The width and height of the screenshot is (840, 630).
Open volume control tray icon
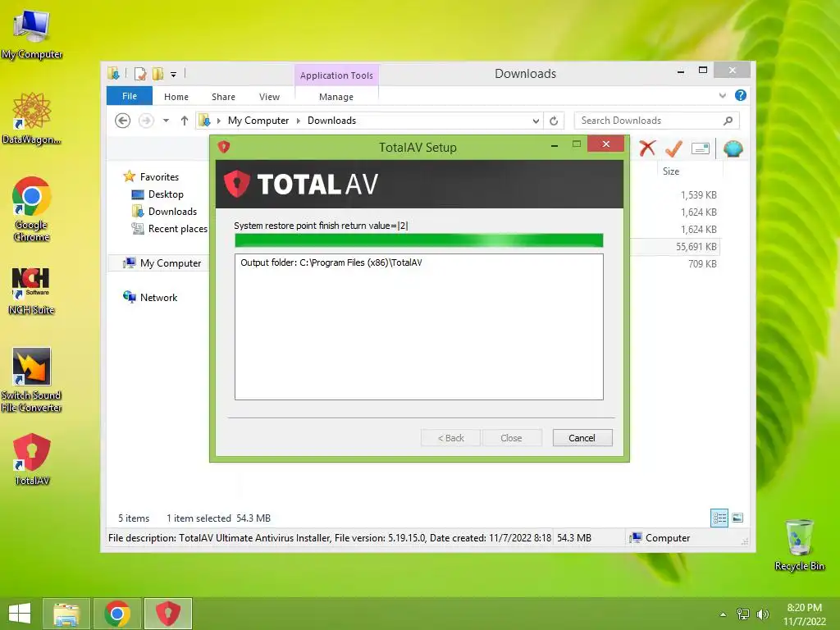(762, 614)
